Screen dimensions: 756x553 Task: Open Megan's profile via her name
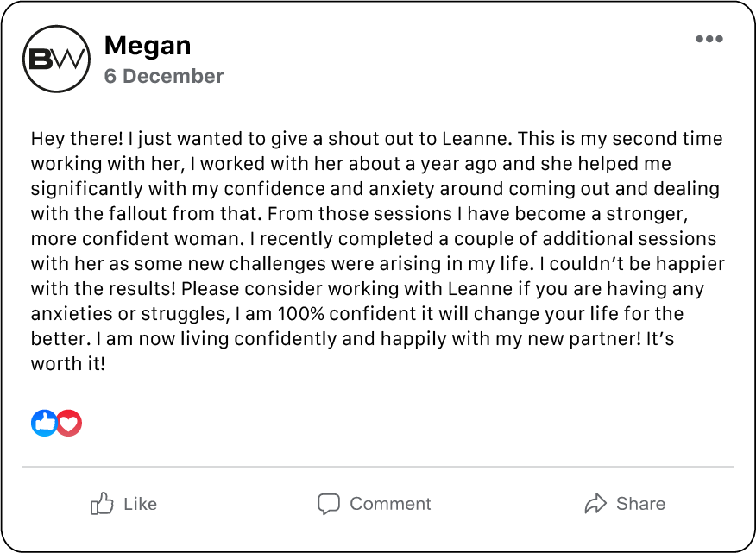(x=148, y=45)
